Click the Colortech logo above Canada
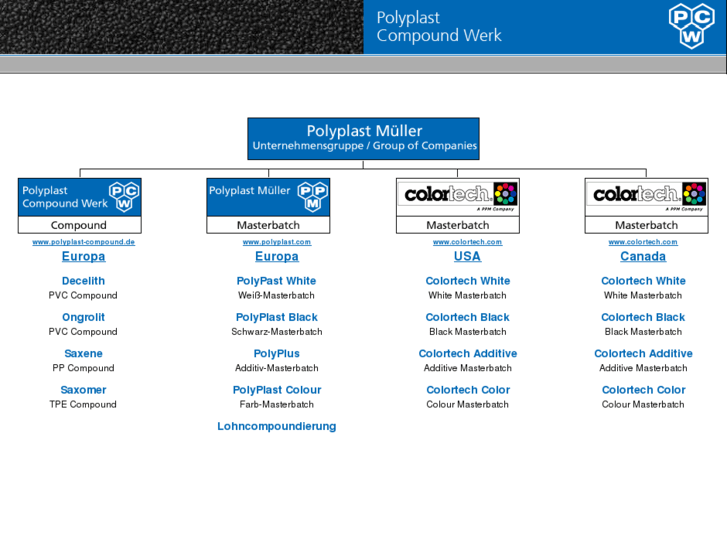This screenshot has height=545, width=727. [646, 197]
